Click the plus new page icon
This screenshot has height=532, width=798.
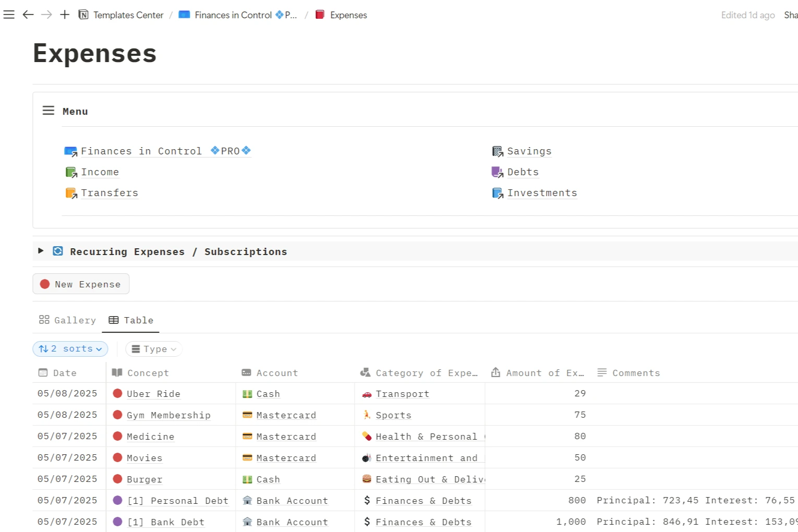[65, 15]
